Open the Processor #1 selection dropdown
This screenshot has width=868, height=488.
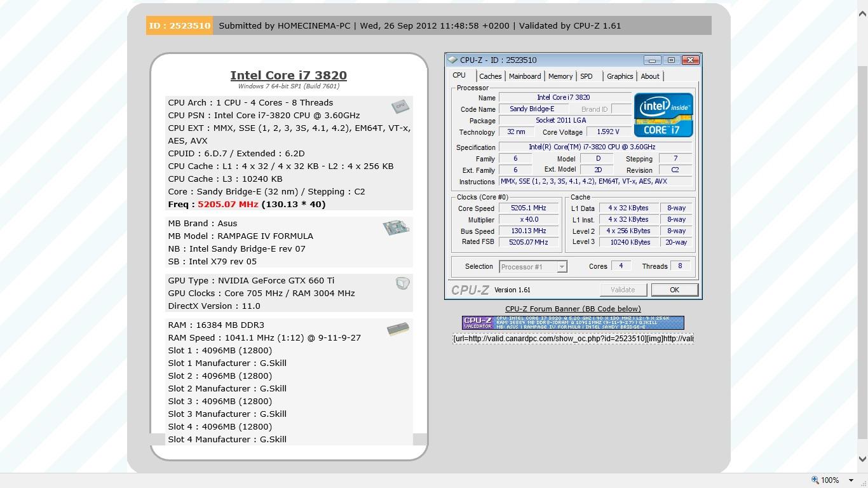point(562,267)
